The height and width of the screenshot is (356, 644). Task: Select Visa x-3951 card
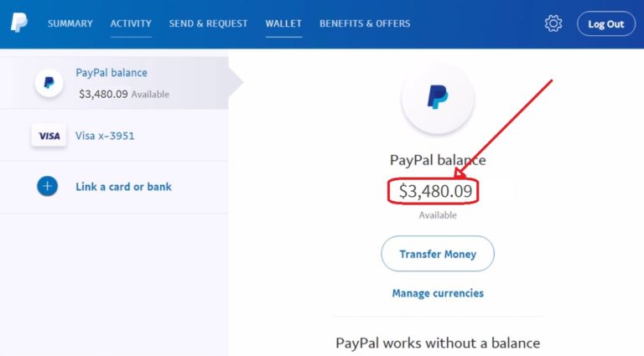tap(114, 136)
